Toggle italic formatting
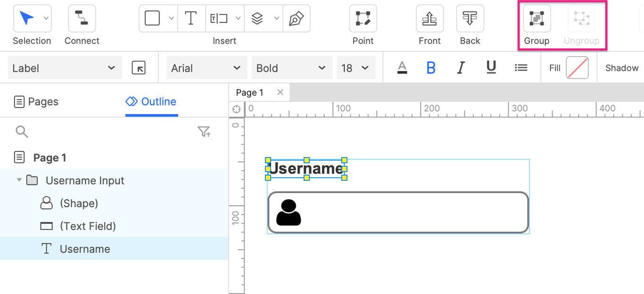This screenshot has width=644, height=294. 461,68
